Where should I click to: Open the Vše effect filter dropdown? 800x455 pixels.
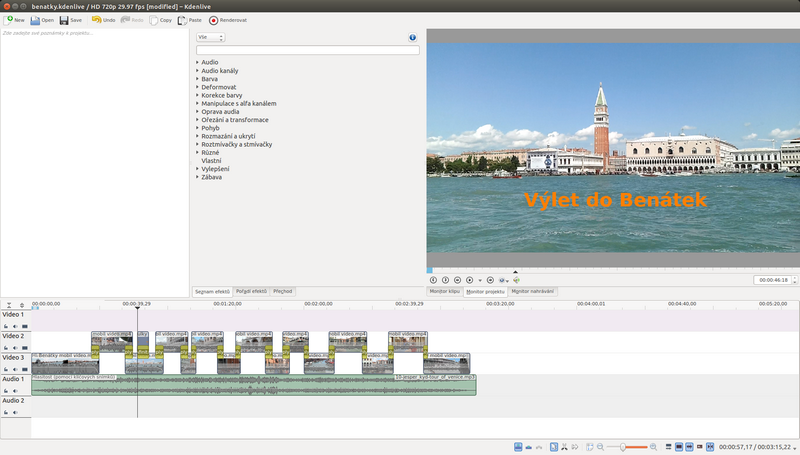point(210,38)
